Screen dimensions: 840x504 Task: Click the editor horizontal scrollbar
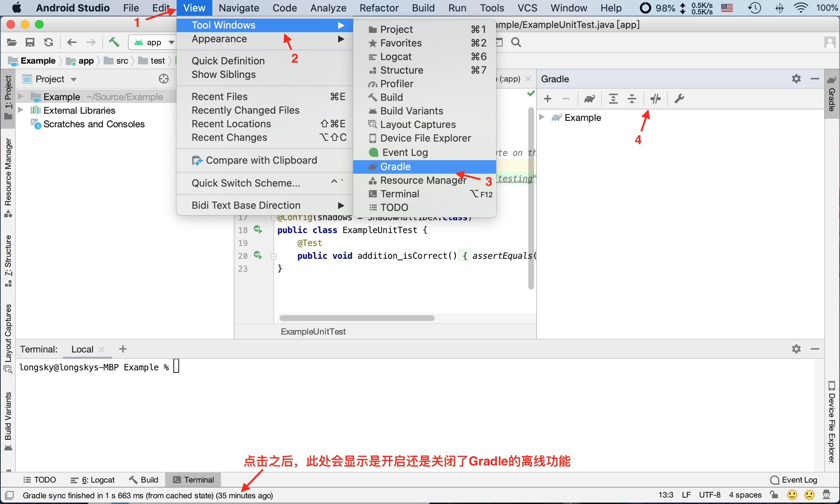[x=357, y=318]
